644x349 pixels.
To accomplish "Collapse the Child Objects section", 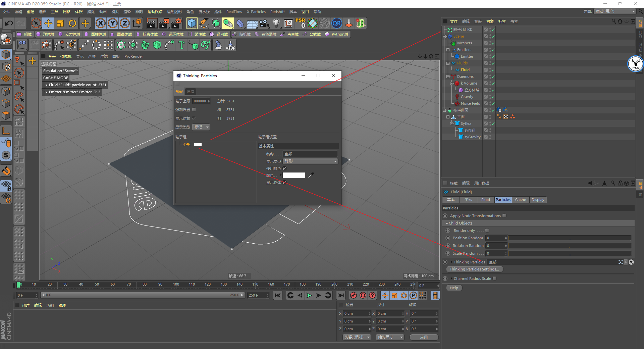I will pyautogui.click(x=447, y=223).
